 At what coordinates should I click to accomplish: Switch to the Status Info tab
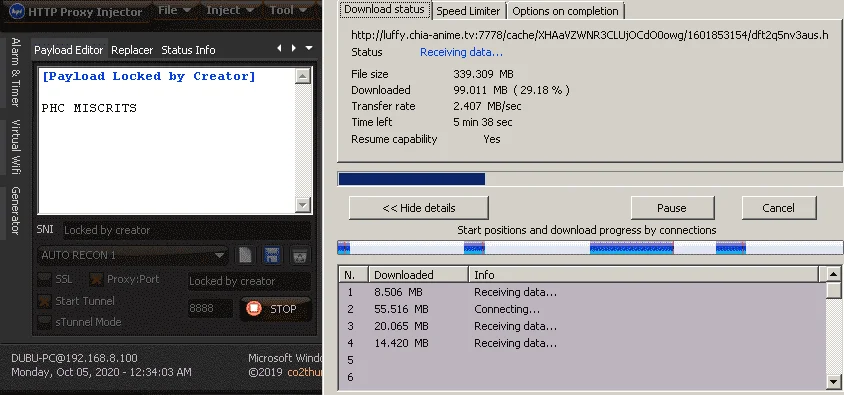pyautogui.click(x=188, y=50)
